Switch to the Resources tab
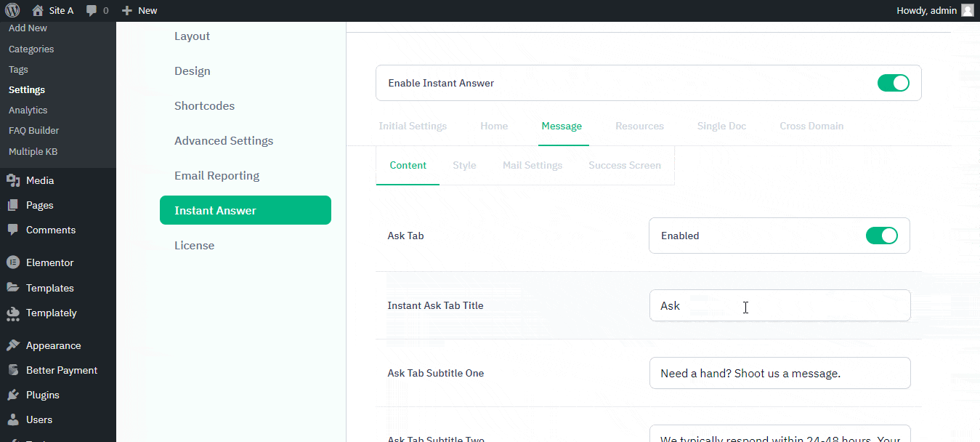Viewport: 980px width, 442px height. (x=639, y=126)
